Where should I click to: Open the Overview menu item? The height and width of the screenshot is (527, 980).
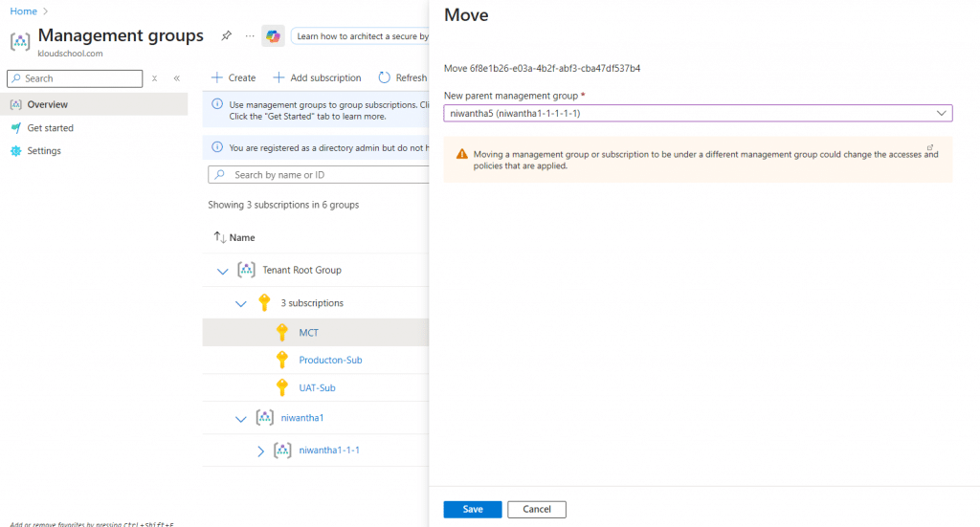pyautogui.click(x=47, y=104)
